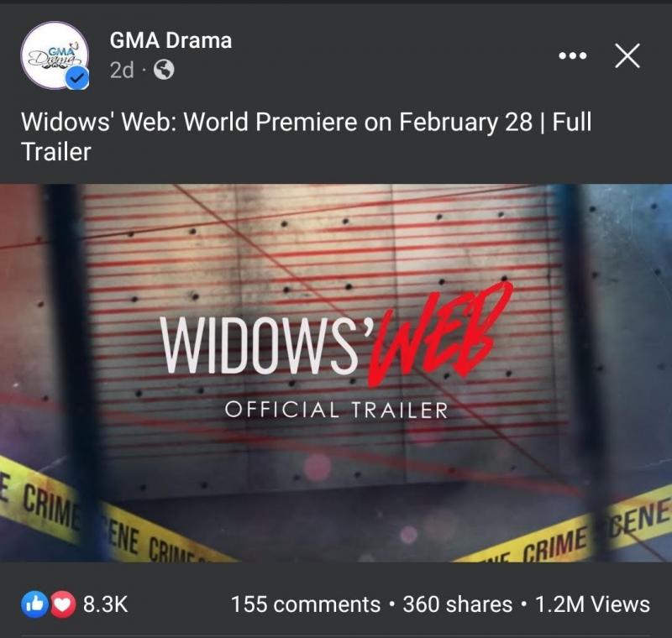Screen dimensions: 672x638
Task: View the 8.3K reactions count
Action: point(106,604)
